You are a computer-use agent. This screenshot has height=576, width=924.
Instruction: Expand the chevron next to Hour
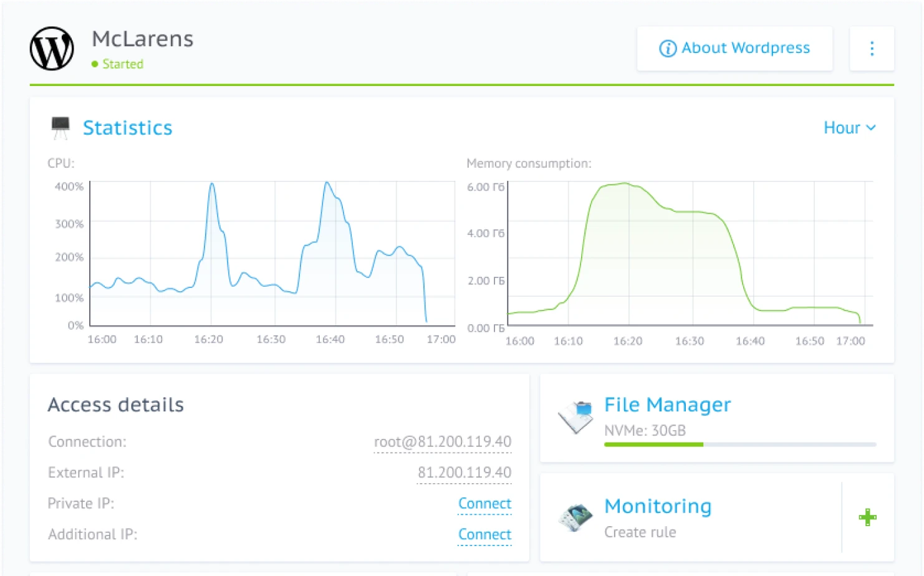(x=872, y=128)
